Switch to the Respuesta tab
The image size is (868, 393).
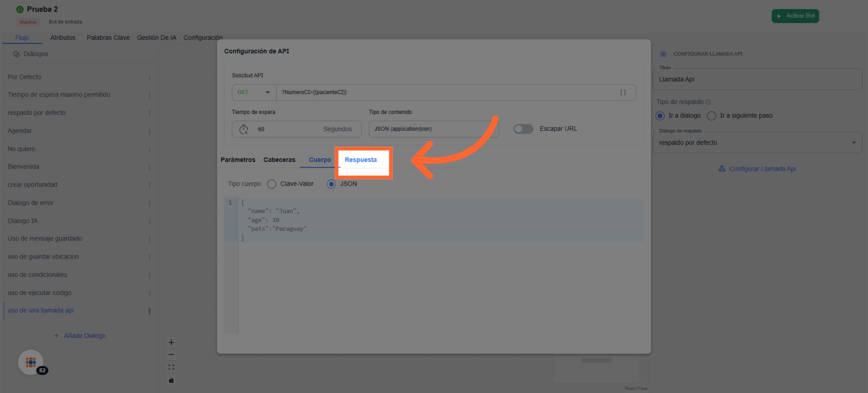[361, 160]
